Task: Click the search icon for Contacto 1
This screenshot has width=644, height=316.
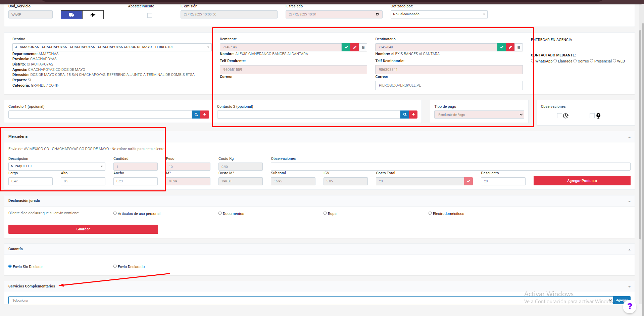Action: coord(196,115)
